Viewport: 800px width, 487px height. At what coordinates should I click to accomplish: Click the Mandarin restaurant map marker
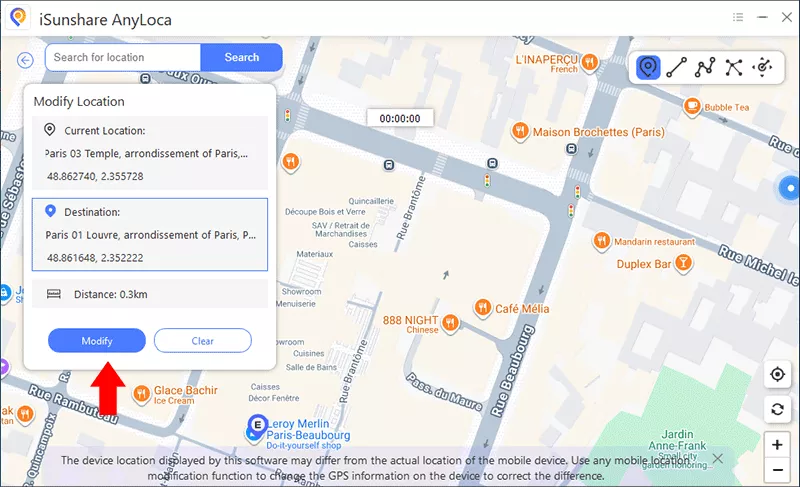[602, 240]
